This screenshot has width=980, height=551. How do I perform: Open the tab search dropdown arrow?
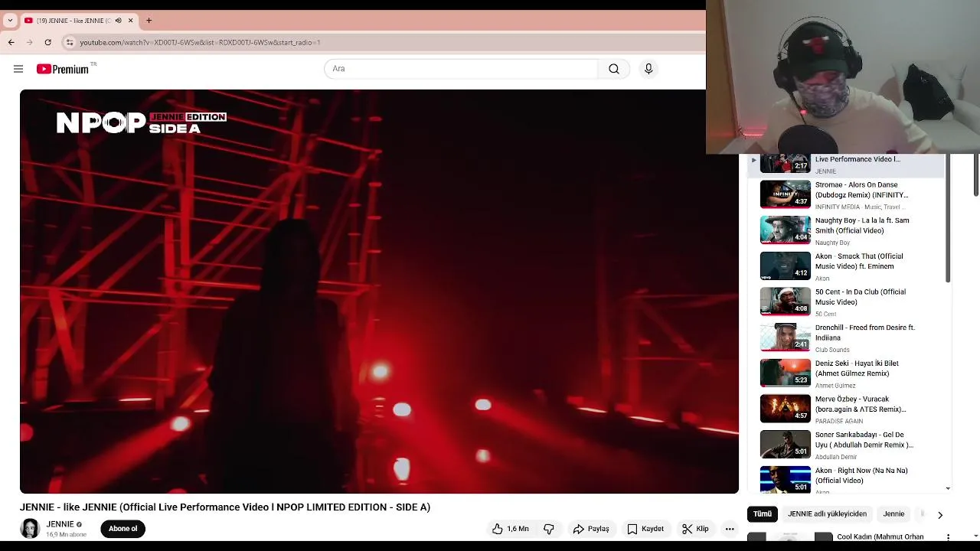[x=10, y=21]
